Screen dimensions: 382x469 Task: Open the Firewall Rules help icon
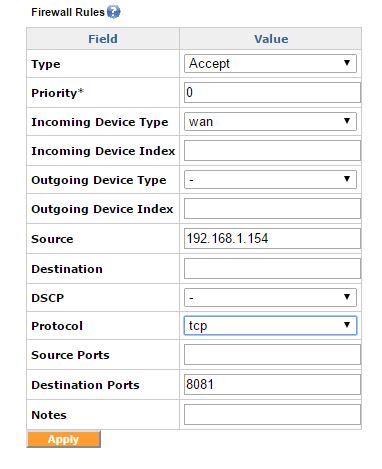click(113, 12)
